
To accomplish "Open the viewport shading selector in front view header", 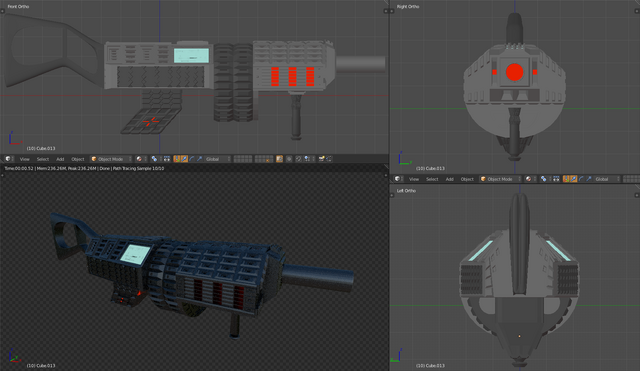I will [141, 159].
